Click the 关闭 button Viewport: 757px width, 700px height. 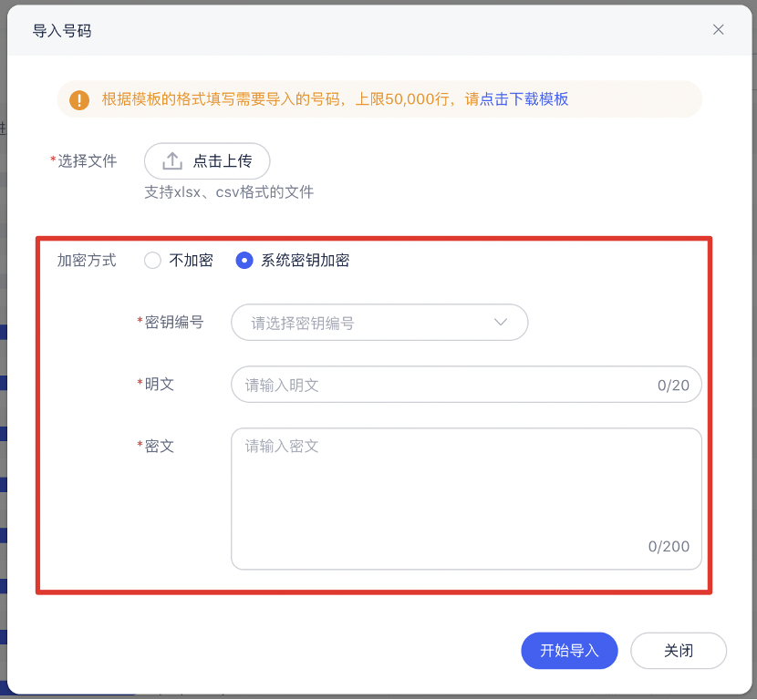tap(679, 651)
